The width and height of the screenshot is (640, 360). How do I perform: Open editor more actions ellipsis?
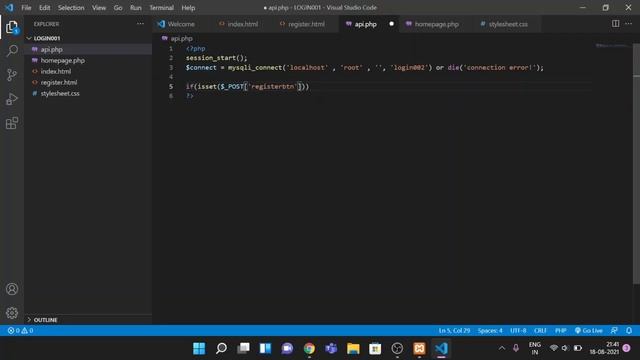pos(629,24)
